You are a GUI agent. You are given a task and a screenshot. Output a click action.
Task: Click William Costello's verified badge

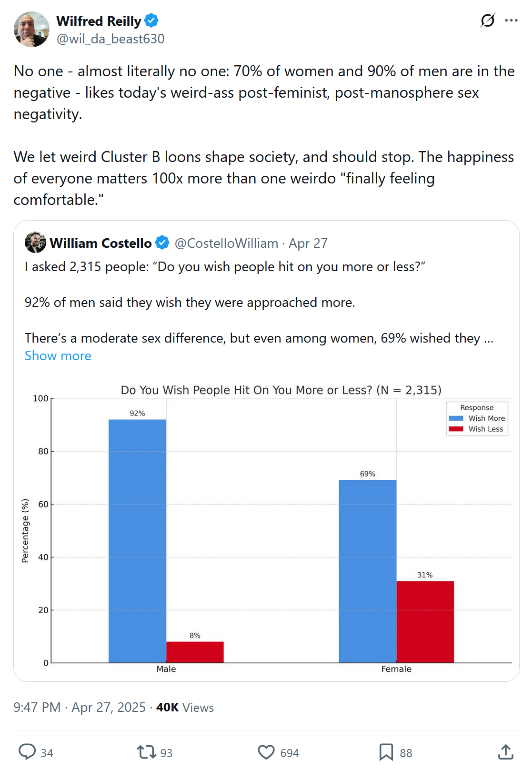(162, 243)
